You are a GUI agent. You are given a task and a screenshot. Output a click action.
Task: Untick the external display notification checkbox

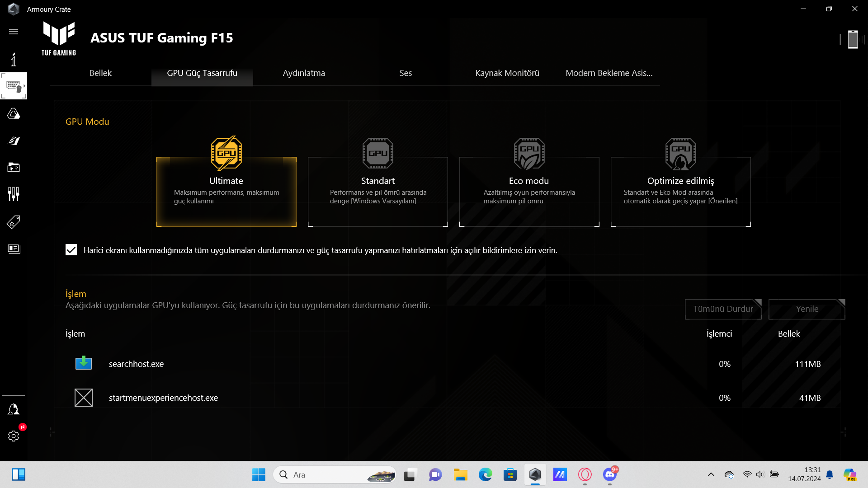pos(71,250)
